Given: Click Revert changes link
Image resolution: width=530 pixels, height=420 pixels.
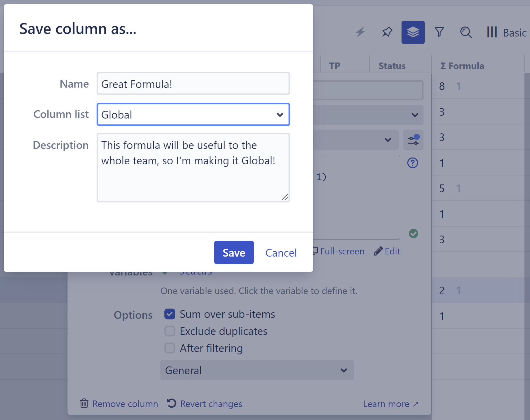Looking at the screenshot, I should click(x=205, y=404).
